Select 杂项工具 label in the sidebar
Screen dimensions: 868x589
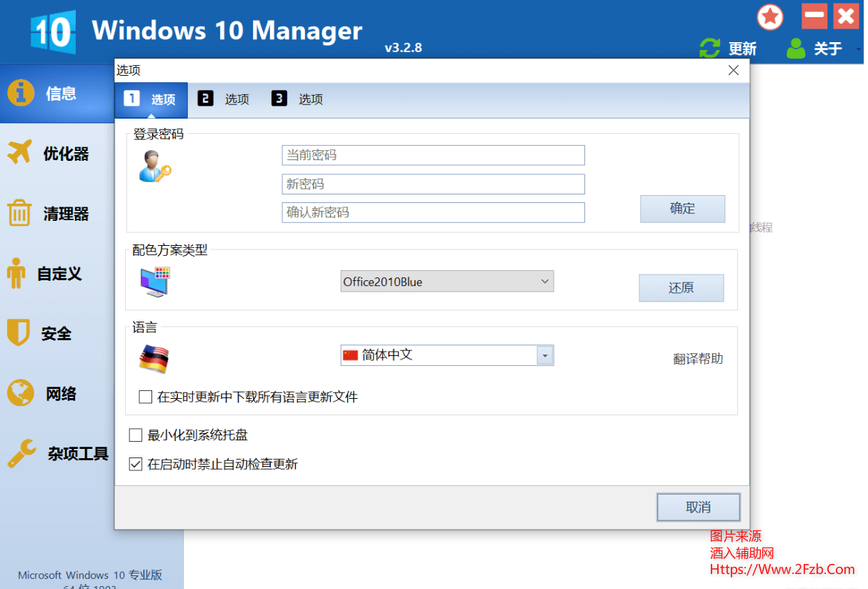[x=79, y=454]
